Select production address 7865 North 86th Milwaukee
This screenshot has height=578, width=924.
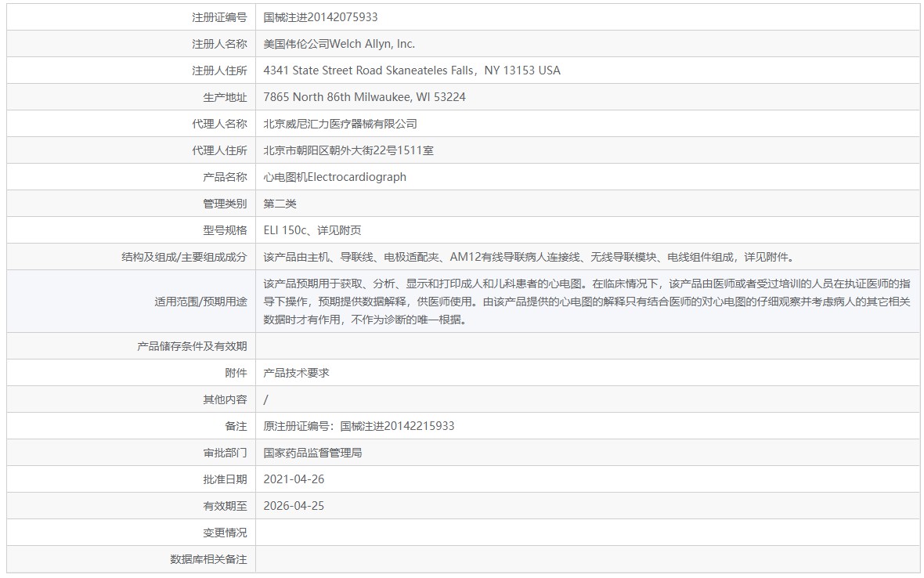337,96
